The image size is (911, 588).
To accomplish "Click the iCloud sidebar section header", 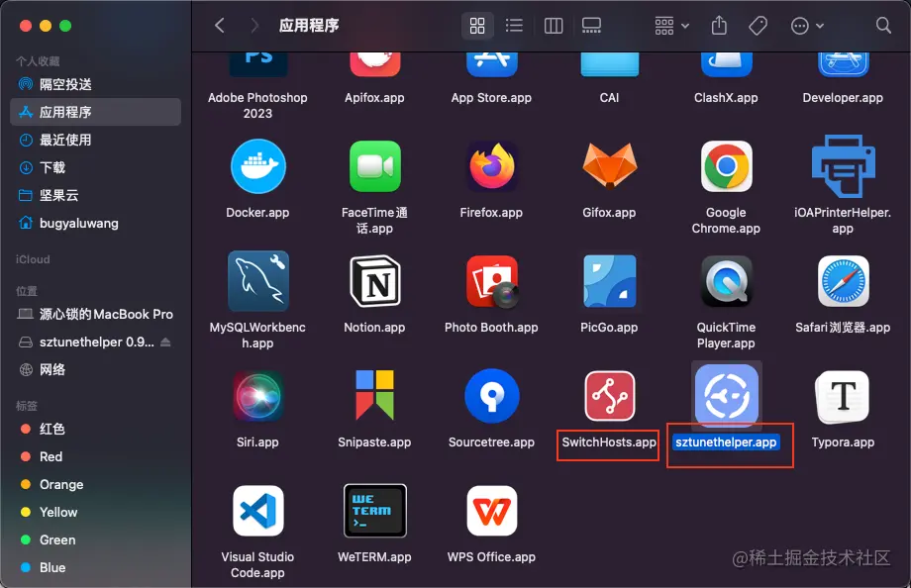I will (x=33, y=259).
